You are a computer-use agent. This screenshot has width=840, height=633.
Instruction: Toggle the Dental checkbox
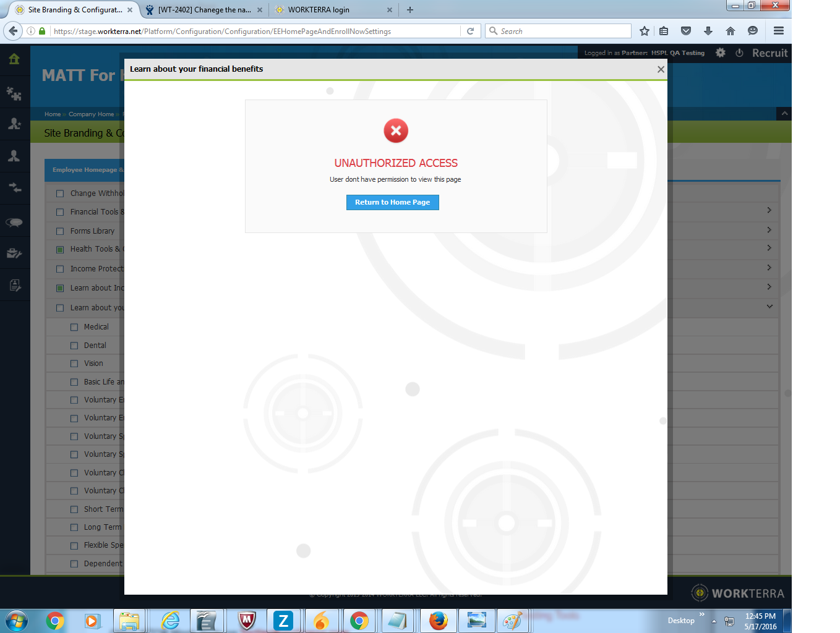click(74, 346)
